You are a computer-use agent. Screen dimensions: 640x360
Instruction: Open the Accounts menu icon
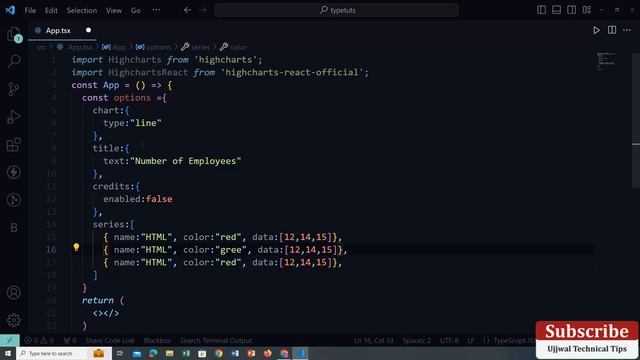click(13, 293)
